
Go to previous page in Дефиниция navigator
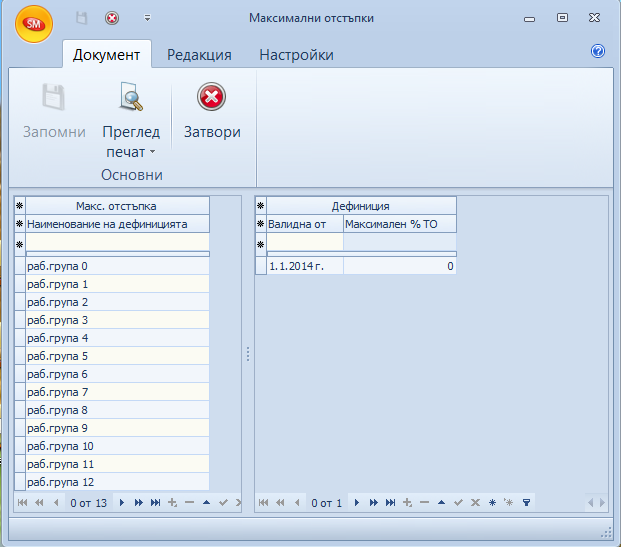pyautogui.click(x=280, y=503)
